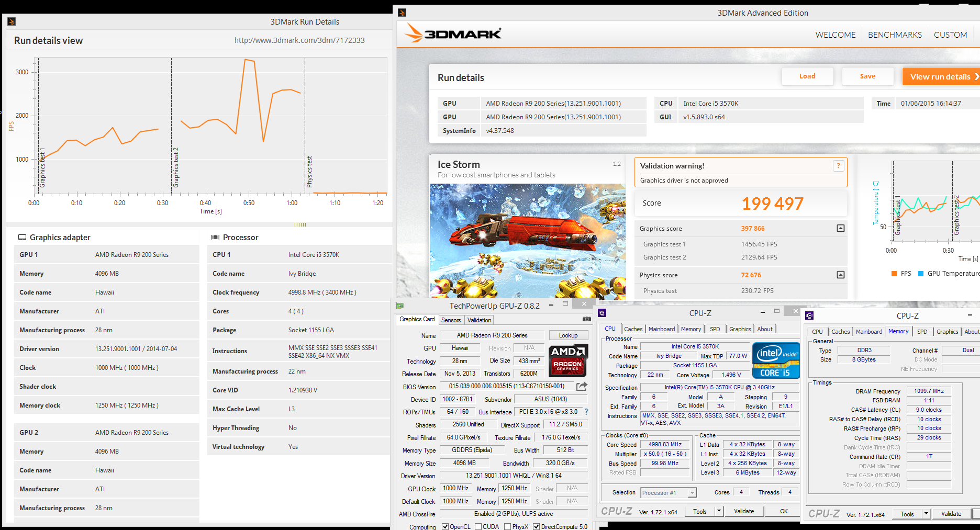Click the monitor icon beside Graphics adapter
980x530 pixels.
[22, 237]
